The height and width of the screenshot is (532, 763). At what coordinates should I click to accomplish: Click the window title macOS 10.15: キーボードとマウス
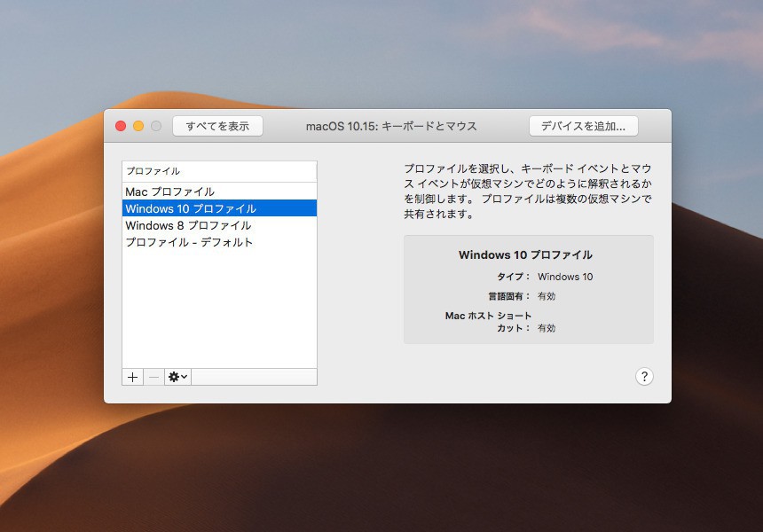click(391, 127)
